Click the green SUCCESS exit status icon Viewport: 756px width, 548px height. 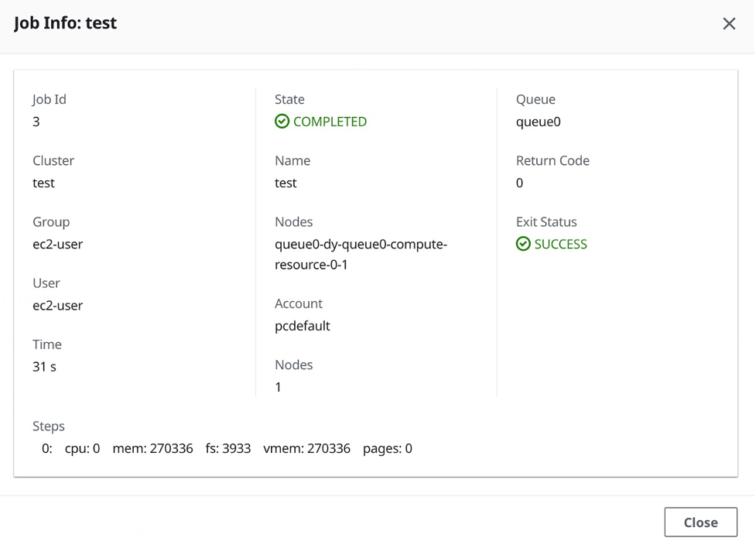click(525, 245)
